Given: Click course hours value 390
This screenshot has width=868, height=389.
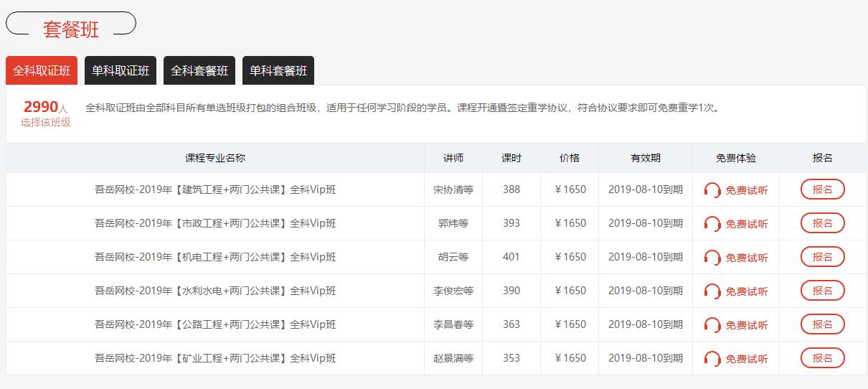Looking at the screenshot, I should pos(511,291).
